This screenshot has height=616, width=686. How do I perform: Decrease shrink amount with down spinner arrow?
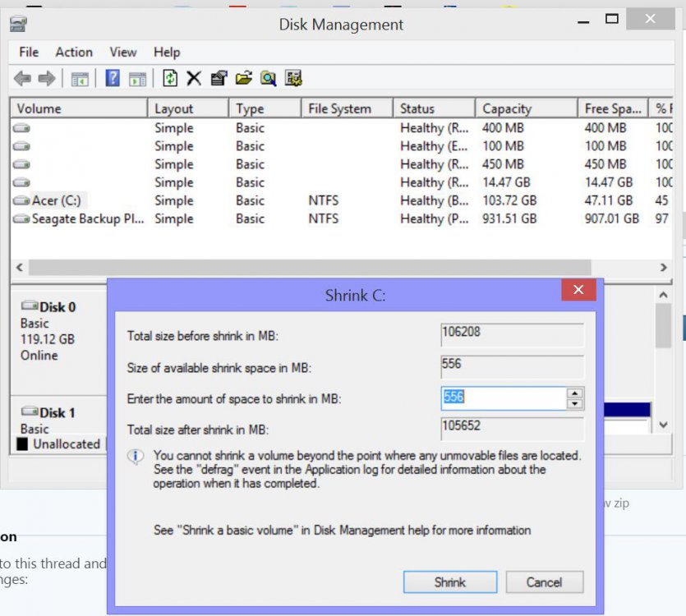[x=575, y=403]
